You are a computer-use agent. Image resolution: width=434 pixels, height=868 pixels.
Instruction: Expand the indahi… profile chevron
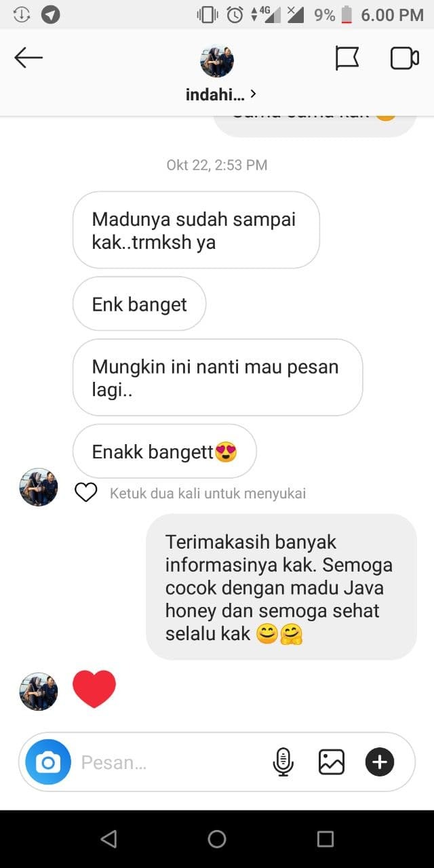[x=253, y=94]
